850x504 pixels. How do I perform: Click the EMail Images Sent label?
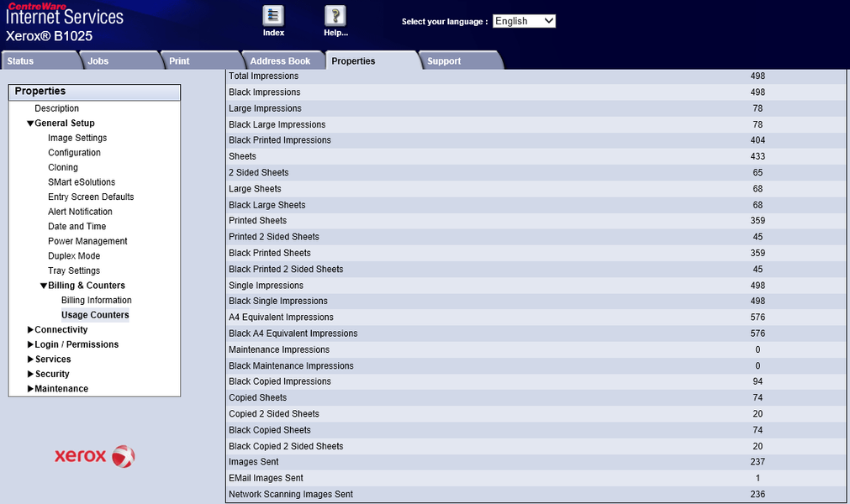click(267, 478)
